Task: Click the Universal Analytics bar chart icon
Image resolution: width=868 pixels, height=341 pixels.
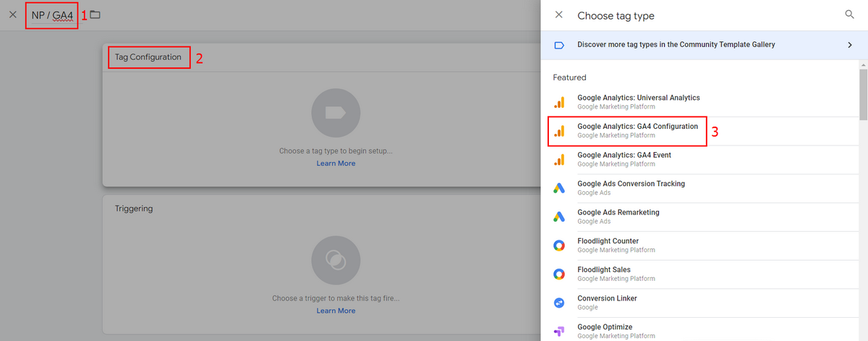Action: (x=558, y=102)
